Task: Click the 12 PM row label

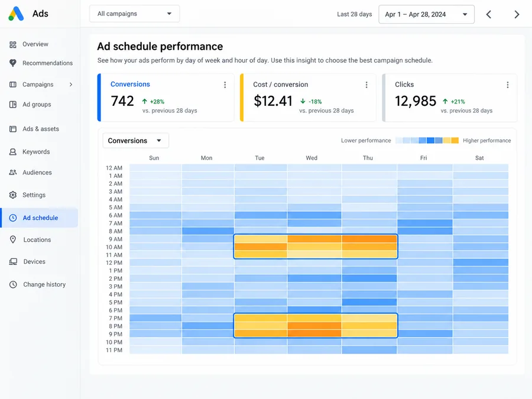Action: pyautogui.click(x=114, y=262)
